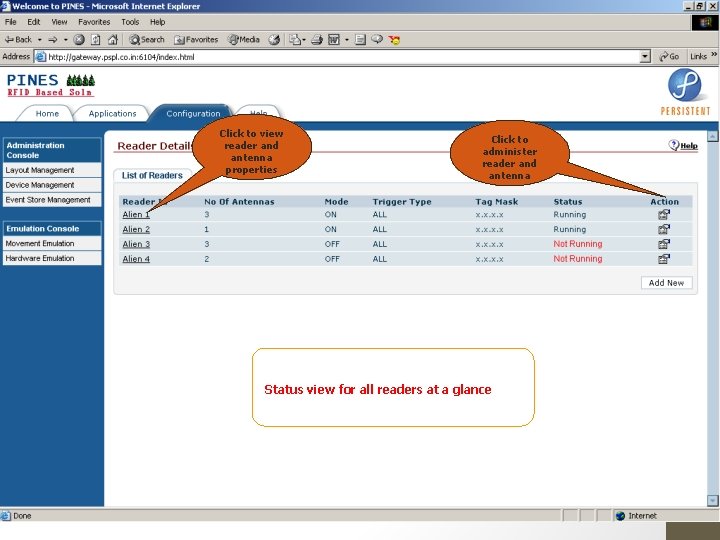This screenshot has height=540, width=720.
Task: Select the List of Readers tab
Action: tap(152, 175)
